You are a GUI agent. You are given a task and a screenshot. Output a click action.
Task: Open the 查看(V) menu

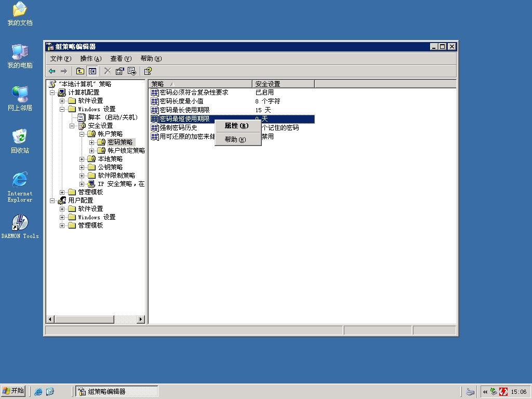(121, 59)
